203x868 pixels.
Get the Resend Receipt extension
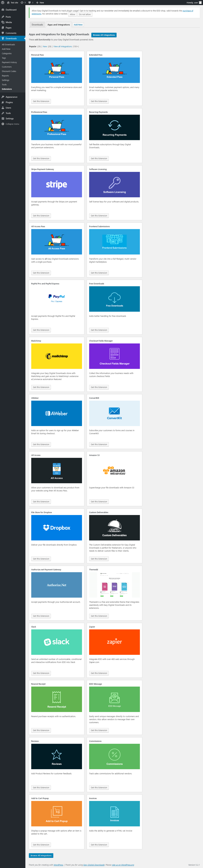click(x=41, y=731)
